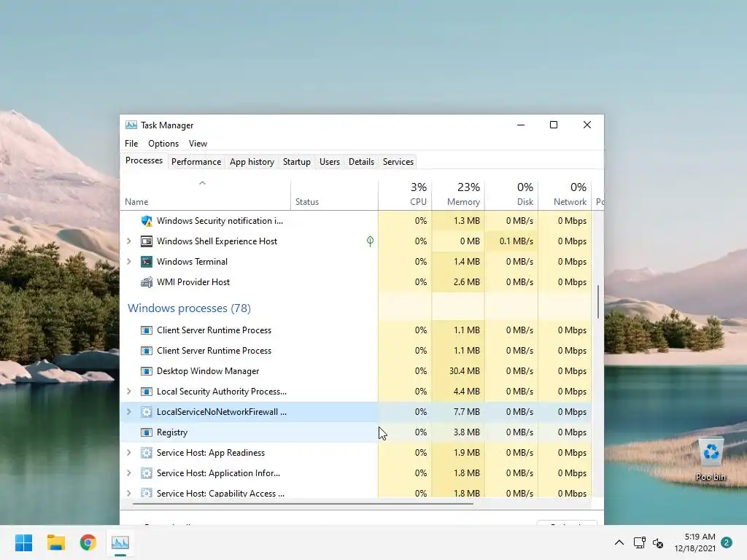The width and height of the screenshot is (747, 560).
Task: Click the vertical scrollbar thumb
Action: [x=598, y=302]
